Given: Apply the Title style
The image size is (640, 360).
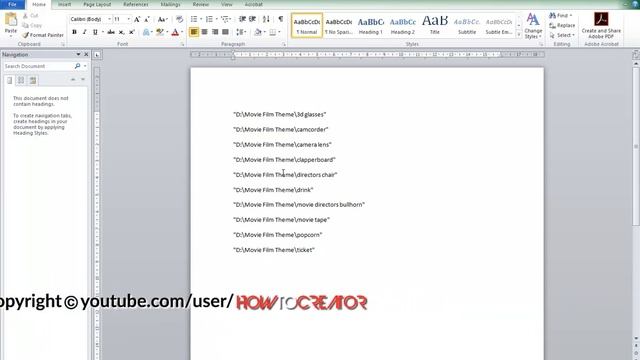Looking at the screenshot, I should pyautogui.click(x=435, y=25).
